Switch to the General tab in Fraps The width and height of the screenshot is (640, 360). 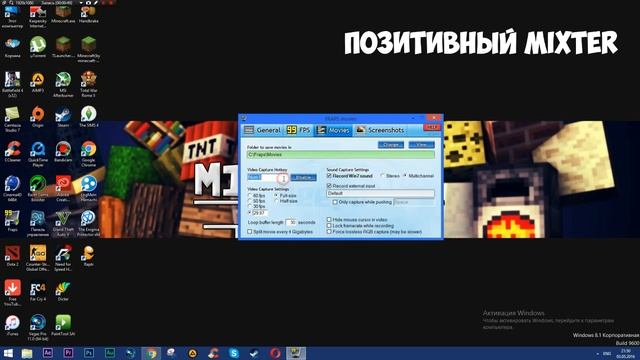(262, 130)
